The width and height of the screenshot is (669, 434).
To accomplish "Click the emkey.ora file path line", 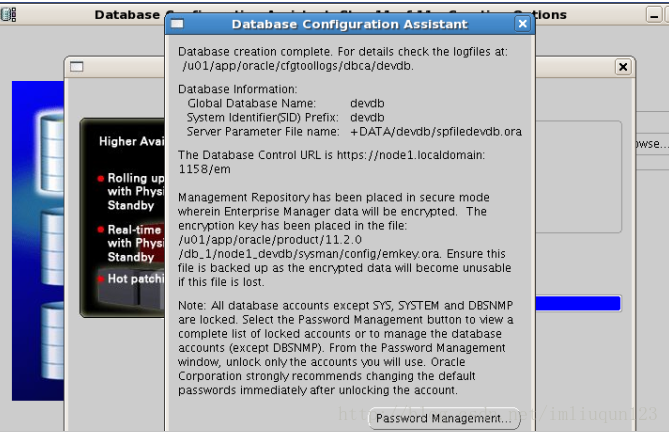I will click(x=309, y=254).
